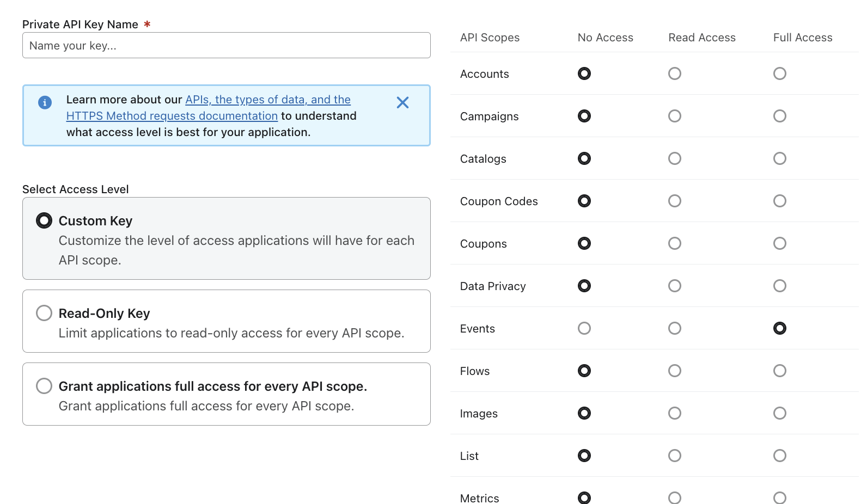Screen dimensions: 867x504
Task: Set Catalogs scope to Read Access
Action: coord(675,158)
